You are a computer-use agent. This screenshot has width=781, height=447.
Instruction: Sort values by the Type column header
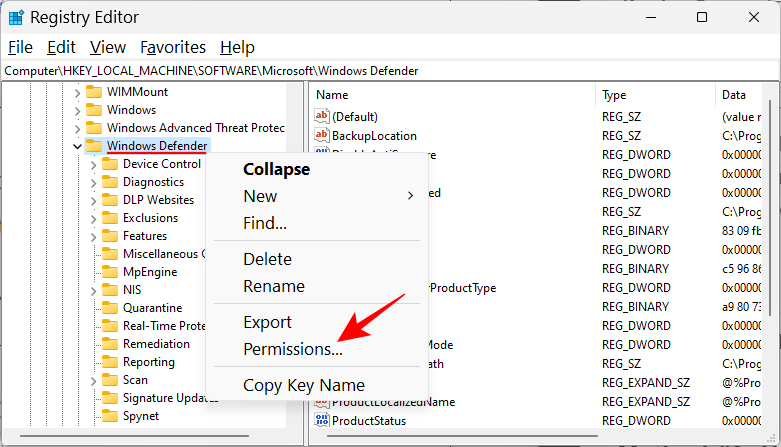pos(614,95)
